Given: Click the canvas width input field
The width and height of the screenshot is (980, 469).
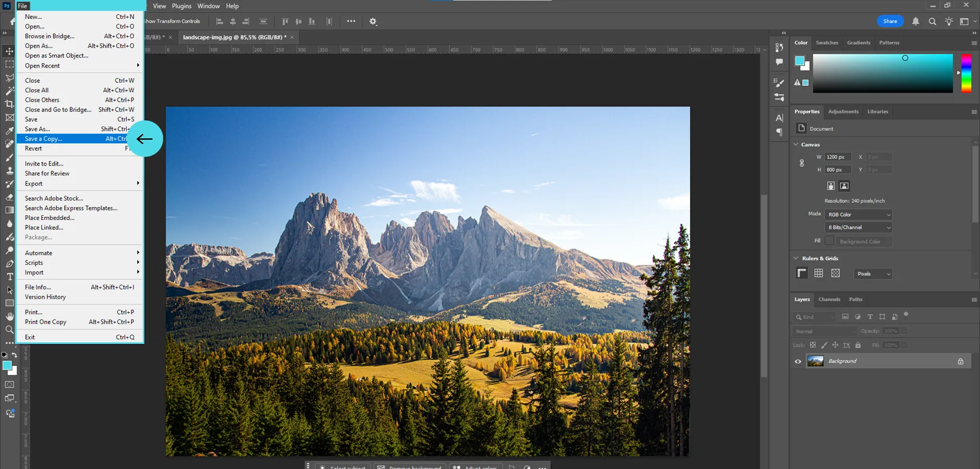Looking at the screenshot, I should click(838, 157).
